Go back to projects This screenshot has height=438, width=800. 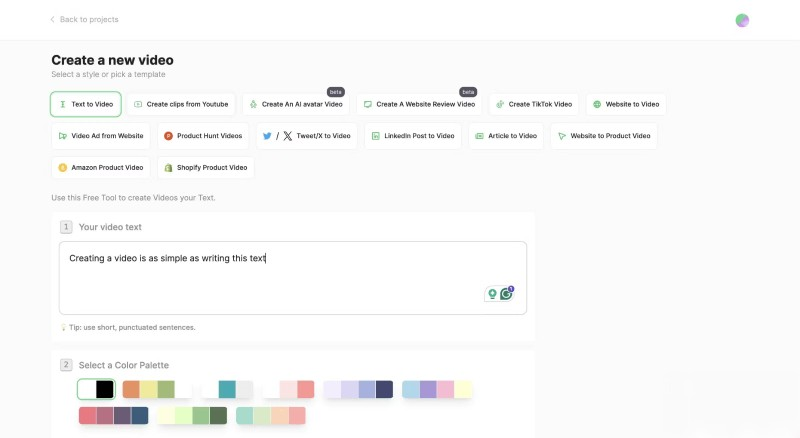click(x=84, y=20)
